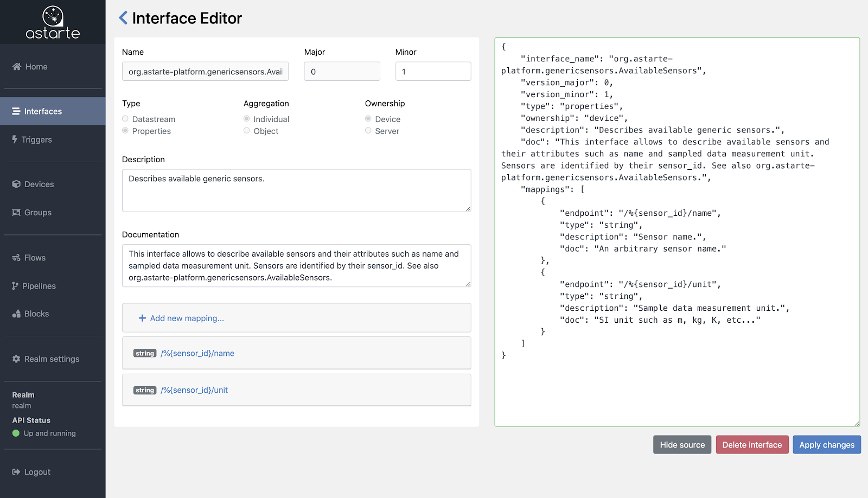The width and height of the screenshot is (868, 498).
Task: Click the Astarte logo
Action: click(53, 22)
